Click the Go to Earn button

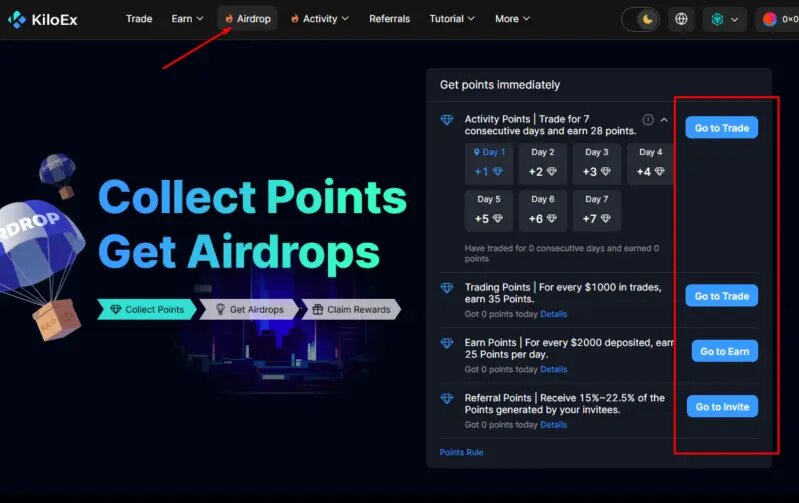(x=725, y=351)
